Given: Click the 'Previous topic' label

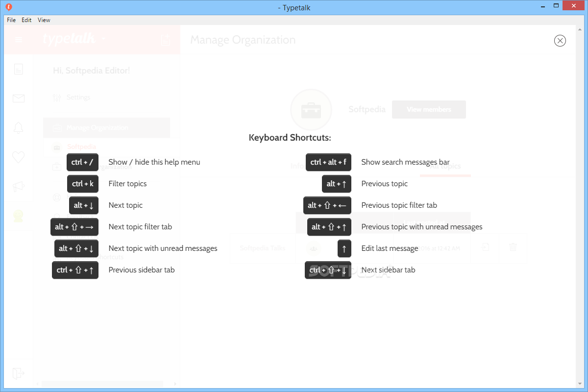Looking at the screenshot, I should (x=385, y=184).
